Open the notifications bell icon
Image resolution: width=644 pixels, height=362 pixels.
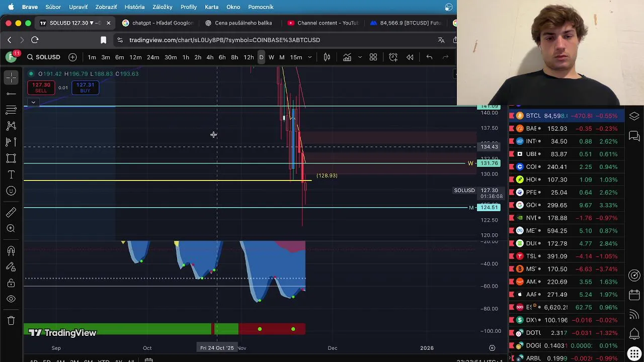click(x=634, y=334)
